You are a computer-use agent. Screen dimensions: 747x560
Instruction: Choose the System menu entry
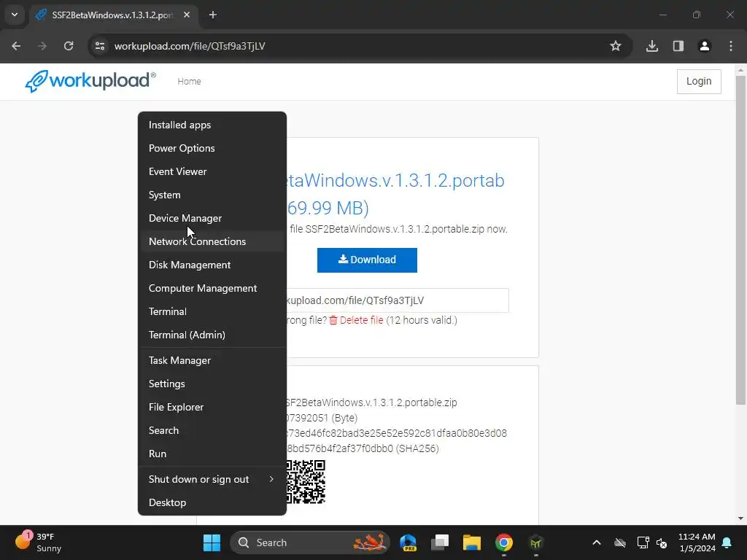pyautogui.click(x=212, y=195)
